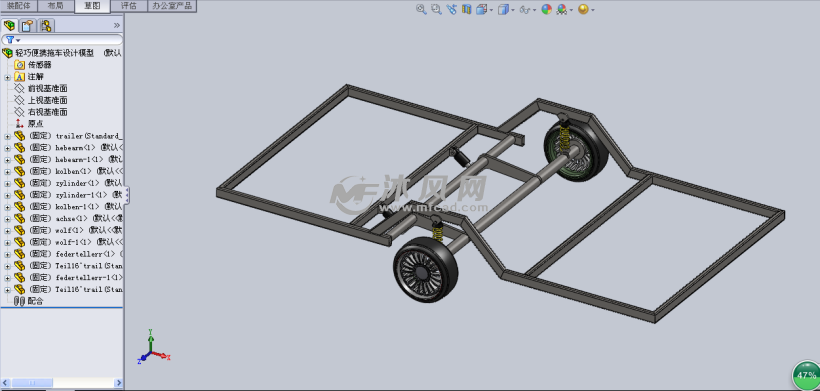Viewport: 820px width, 391px height.
Task: Open the Display Style dropdown arrow
Action: pos(512,9)
